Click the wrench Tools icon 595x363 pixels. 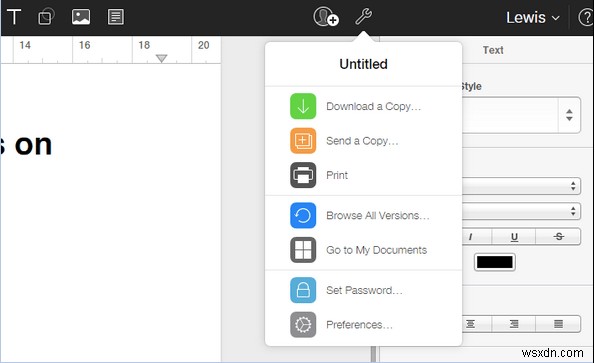364,17
